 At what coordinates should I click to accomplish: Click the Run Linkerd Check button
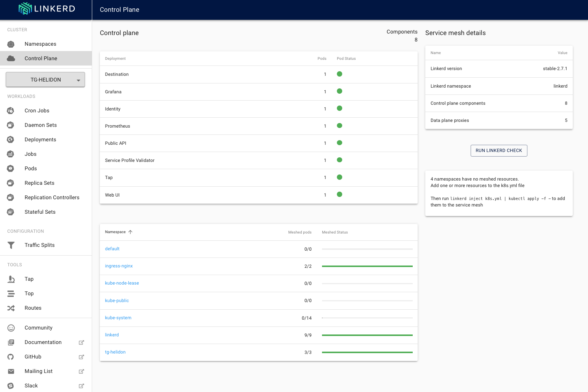pos(499,150)
